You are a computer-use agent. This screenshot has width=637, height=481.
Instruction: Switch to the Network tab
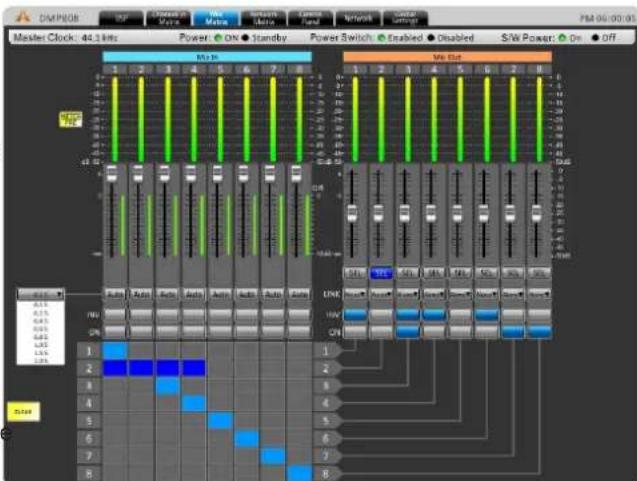point(358,18)
